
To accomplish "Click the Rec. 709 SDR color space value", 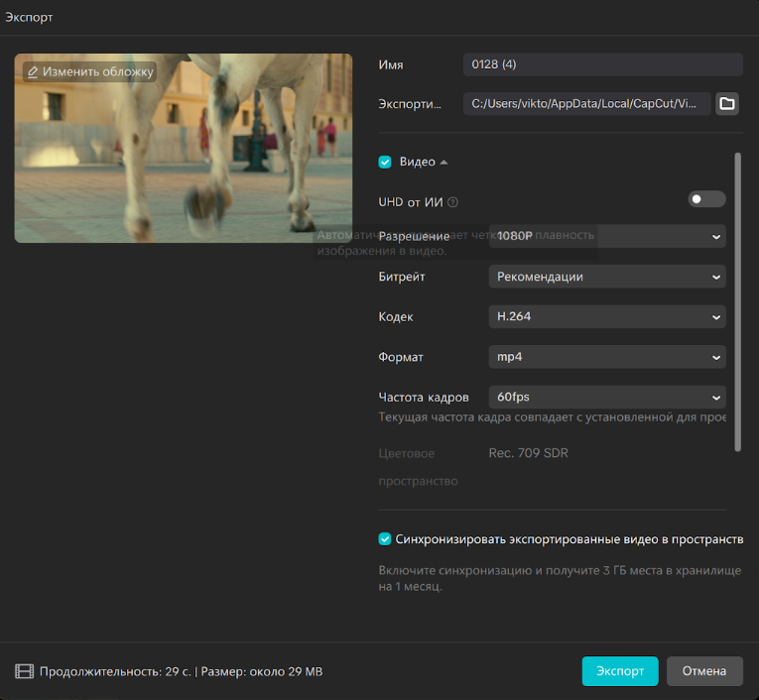I will (528, 453).
